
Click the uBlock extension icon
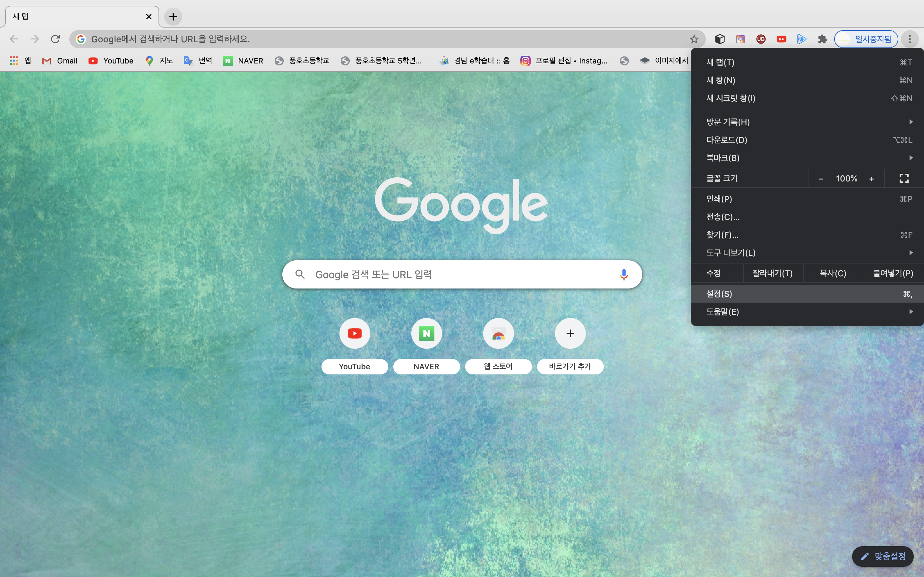click(x=761, y=39)
